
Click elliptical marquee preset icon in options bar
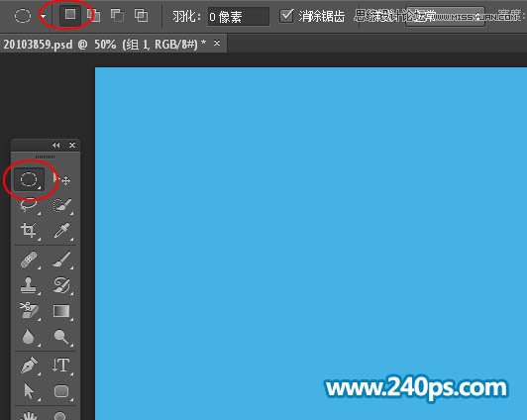23,16
